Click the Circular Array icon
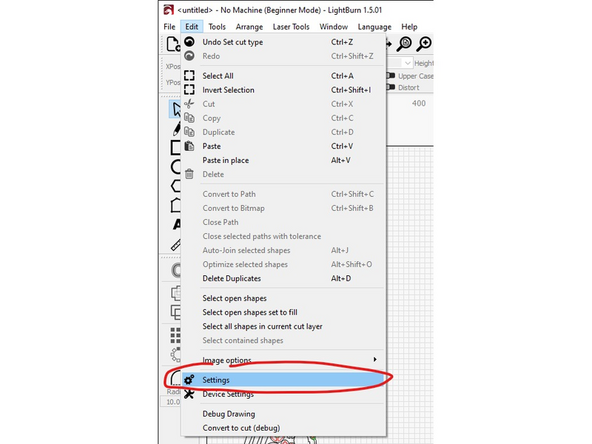Image resolution: width=592 pixels, height=444 pixels. 176,355
